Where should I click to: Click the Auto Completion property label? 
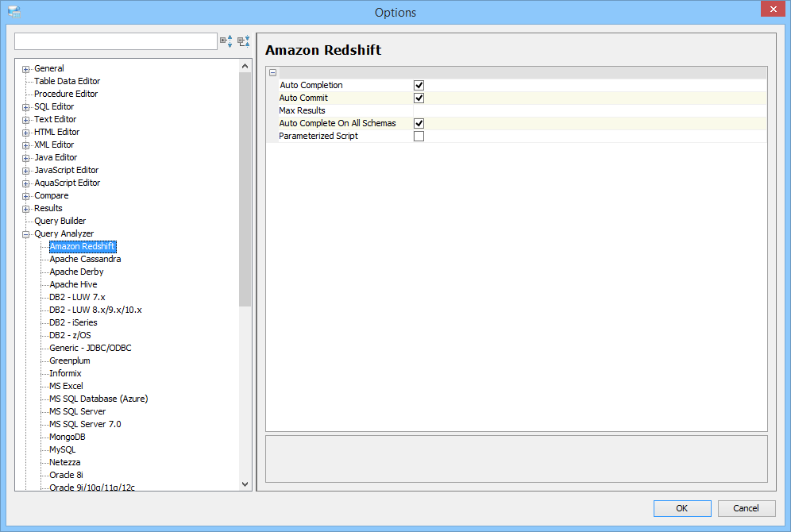(311, 85)
